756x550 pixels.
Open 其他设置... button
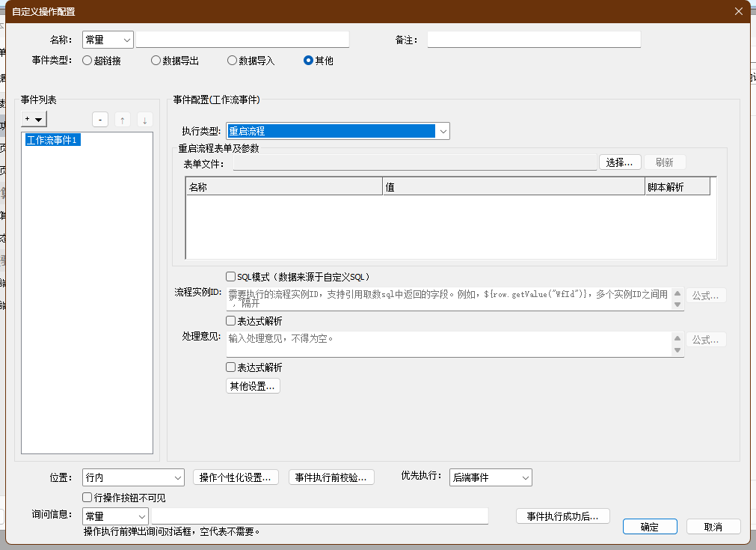tap(253, 386)
